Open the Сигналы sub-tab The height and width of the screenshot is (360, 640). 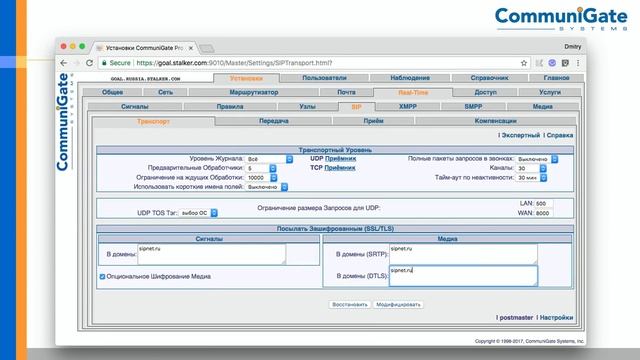pos(135,107)
